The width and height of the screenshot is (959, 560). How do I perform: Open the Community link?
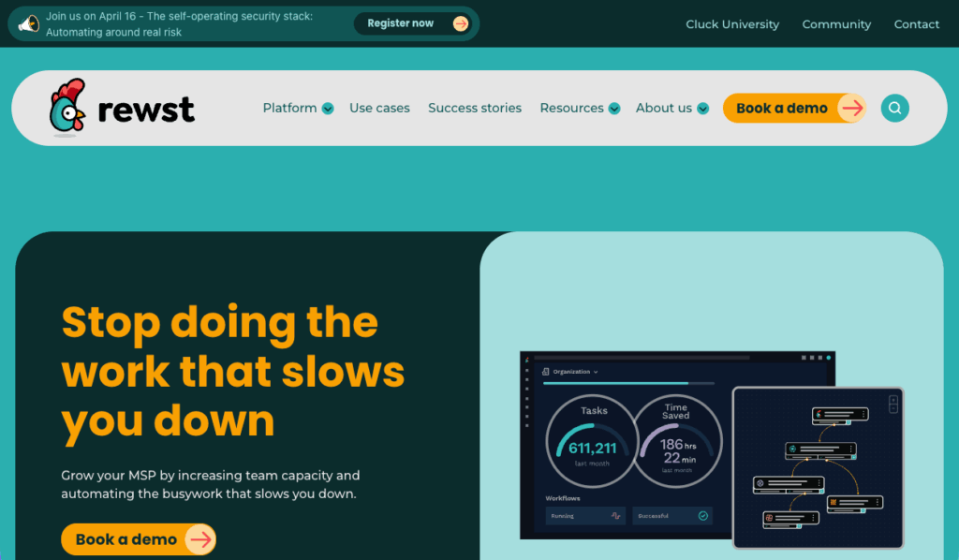(x=836, y=24)
